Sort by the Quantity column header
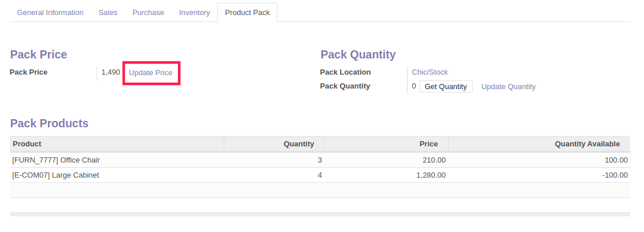 tap(275, 144)
